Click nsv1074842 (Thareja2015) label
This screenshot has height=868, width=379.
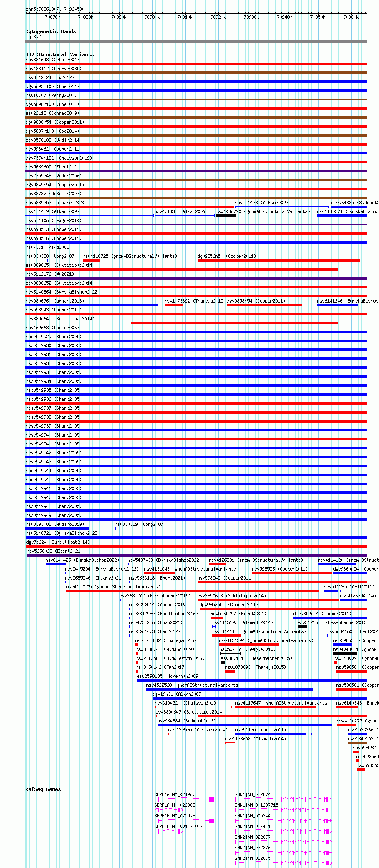coord(166,640)
